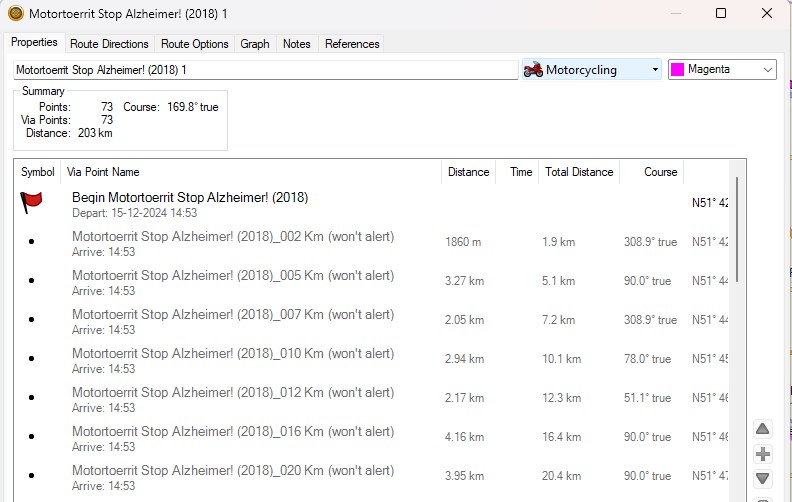792x502 pixels.
Task: Switch to the Route Directions tab
Action: click(x=109, y=44)
